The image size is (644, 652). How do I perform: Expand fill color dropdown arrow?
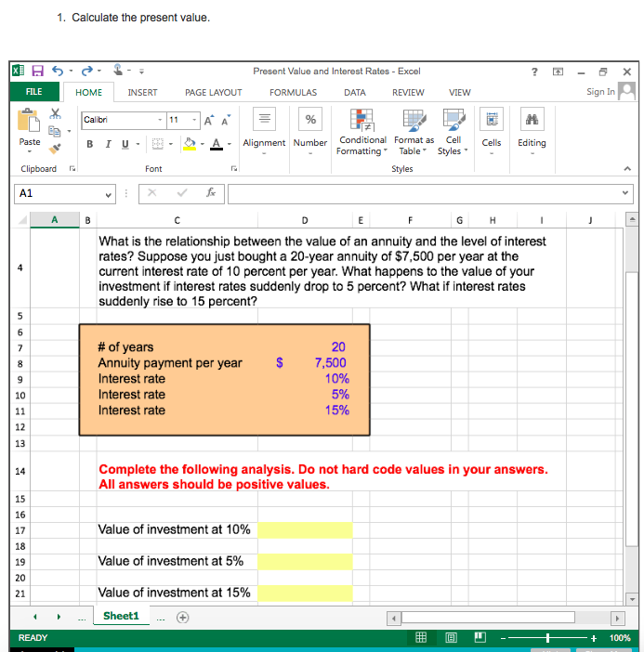tap(203, 144)
